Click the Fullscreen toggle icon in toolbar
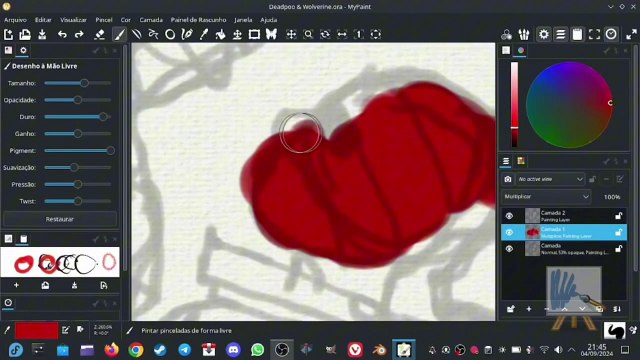The image size is (640, 360). (594, 35)
